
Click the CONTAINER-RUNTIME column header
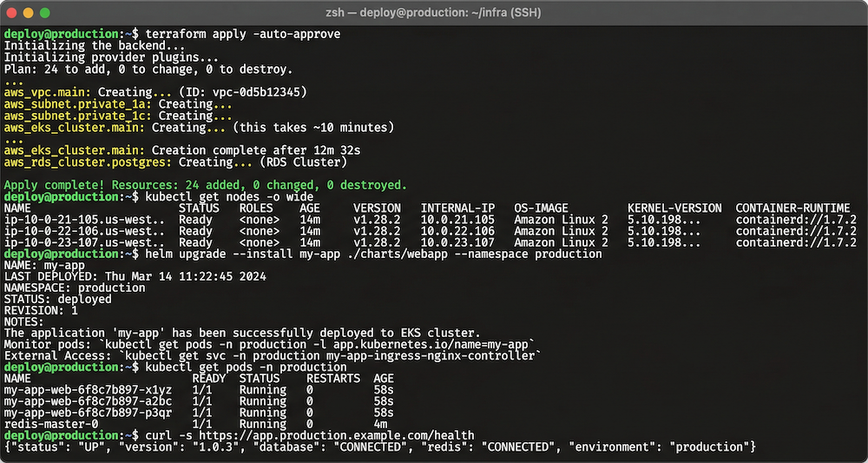pyautogui.click(x=792, y=208)
